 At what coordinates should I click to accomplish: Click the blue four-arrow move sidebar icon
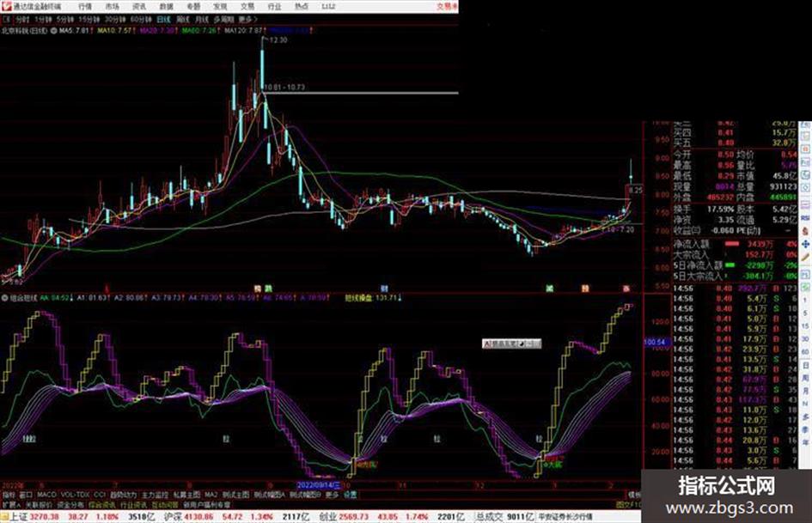805,243
